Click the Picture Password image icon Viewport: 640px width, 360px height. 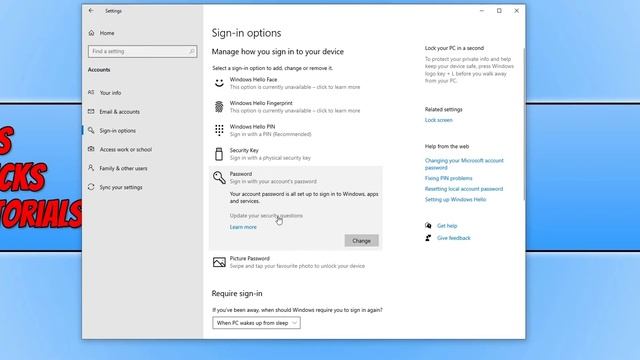[219, 262]
